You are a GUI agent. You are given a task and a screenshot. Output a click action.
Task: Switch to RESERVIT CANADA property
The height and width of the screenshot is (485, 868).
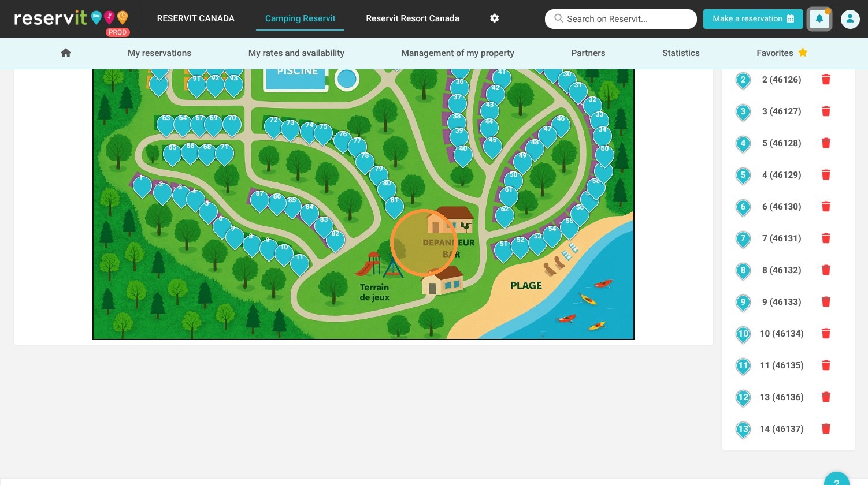point(196,18)
